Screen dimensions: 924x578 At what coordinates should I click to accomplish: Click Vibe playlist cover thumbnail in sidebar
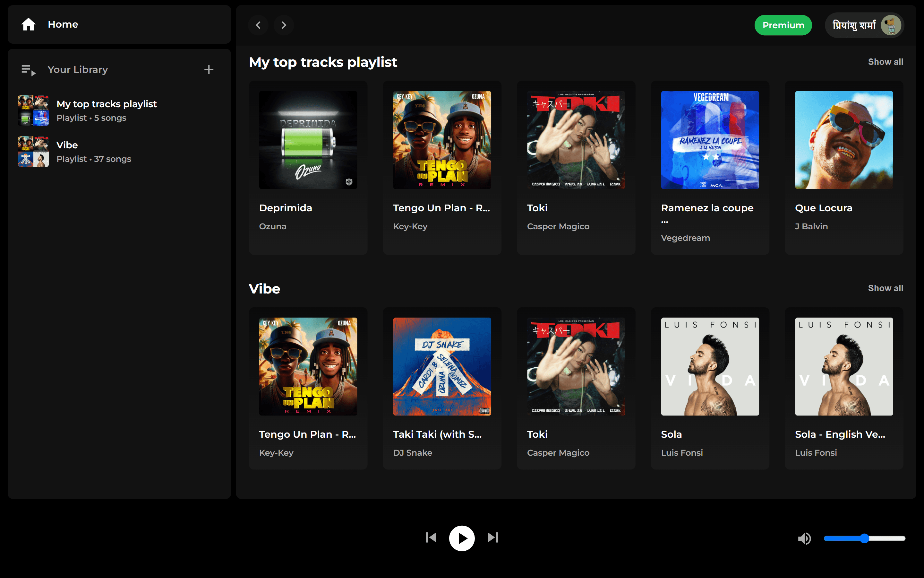(x=33, y=152)
